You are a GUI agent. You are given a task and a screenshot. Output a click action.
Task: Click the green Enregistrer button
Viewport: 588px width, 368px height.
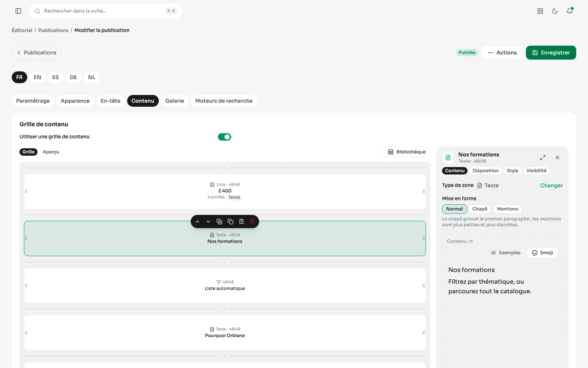(551, 53)
